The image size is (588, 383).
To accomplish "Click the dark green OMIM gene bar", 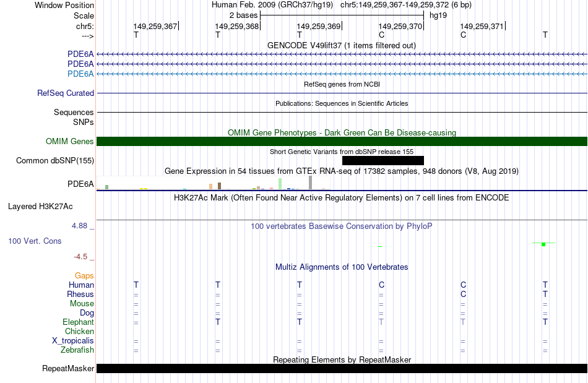I will 342,141.
